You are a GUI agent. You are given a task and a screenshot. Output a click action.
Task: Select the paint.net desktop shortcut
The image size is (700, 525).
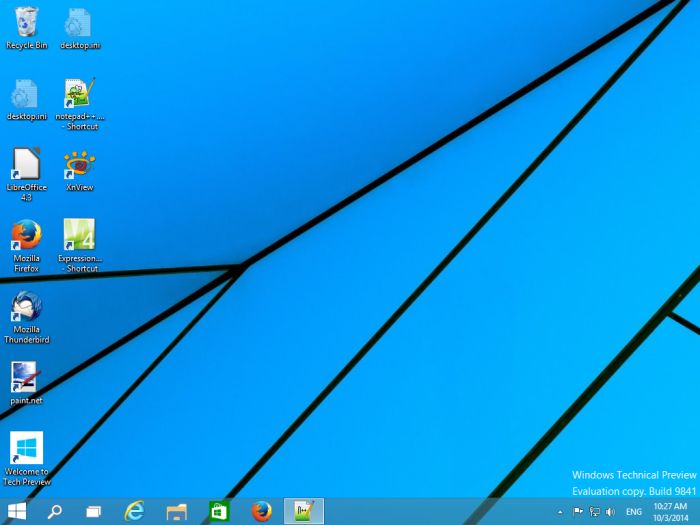click(x=26, y=377)
